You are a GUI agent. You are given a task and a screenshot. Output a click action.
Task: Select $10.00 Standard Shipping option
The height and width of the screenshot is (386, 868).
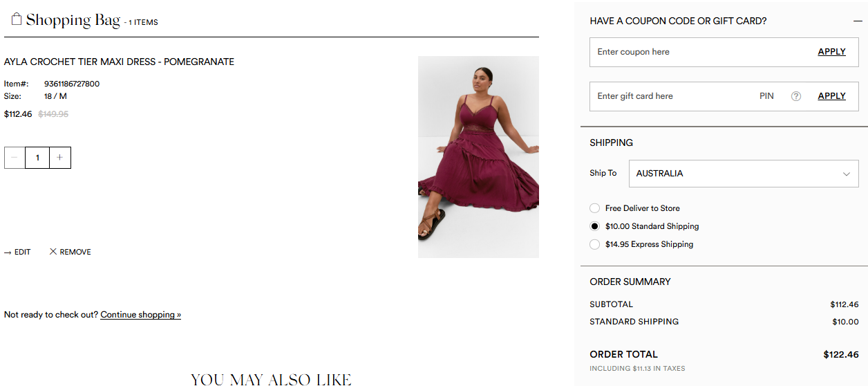[594, 226]
